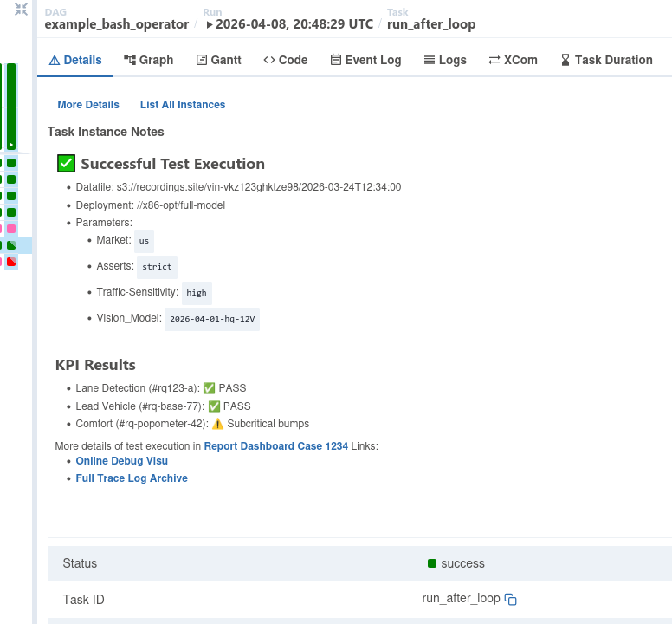Copy the run_after_loop Task ID
The image size is (672, 624).
click(x=510, y=599)
